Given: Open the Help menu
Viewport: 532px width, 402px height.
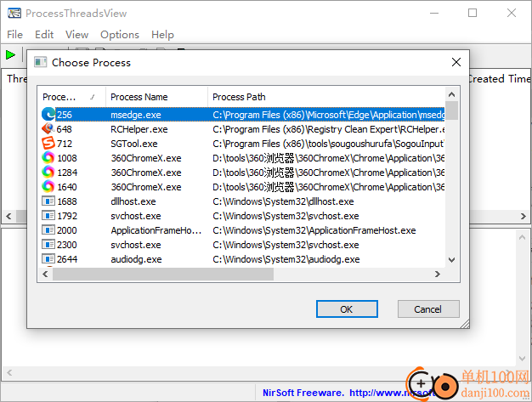Looking at the screenshot, I should click(x=162, y=35).
